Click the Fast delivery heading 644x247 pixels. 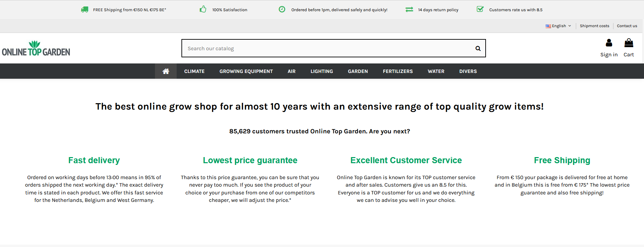[94, 160]
